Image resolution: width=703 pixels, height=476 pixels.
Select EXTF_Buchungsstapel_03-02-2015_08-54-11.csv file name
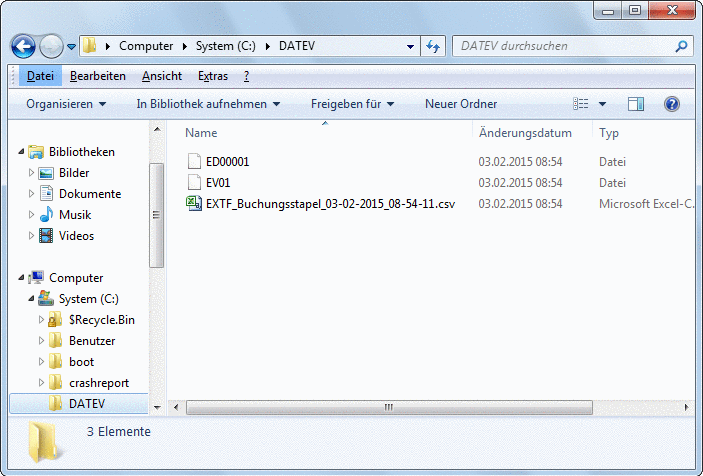coord(330,204)
